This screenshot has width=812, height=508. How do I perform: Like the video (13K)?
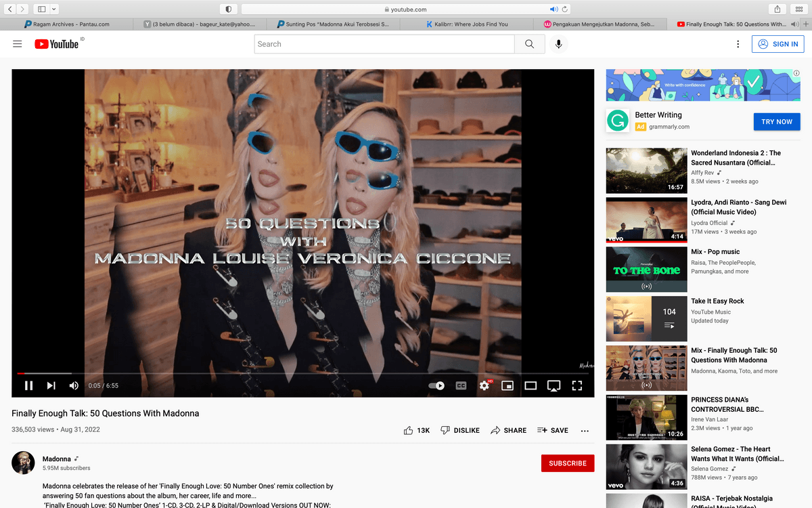[x=416, y=430]
